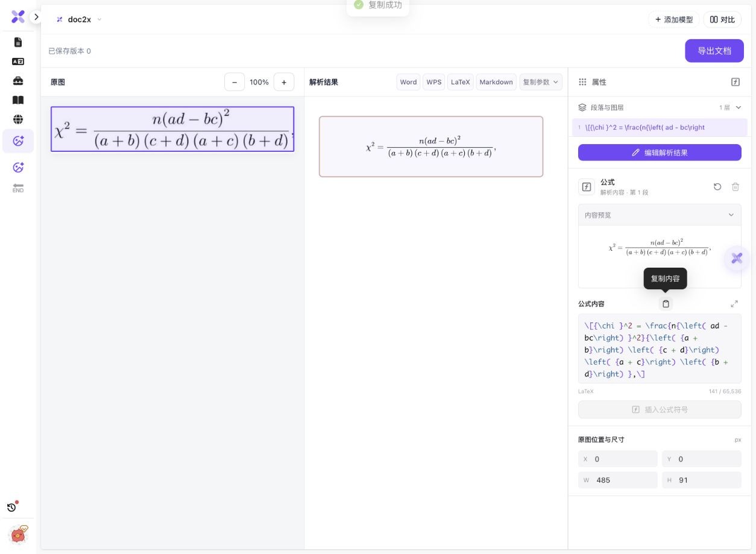Select the parsed formula result card
Viewport: 756px width, 554px height.
(x=431, y=146)
